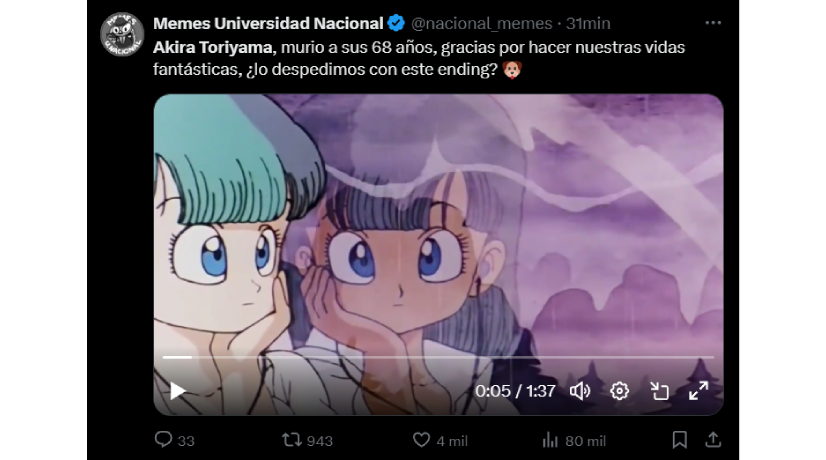The height and width of the screenshot is (460, 826).
Task: Open the @nacional_memes handle link
Action: pos(481,23)
